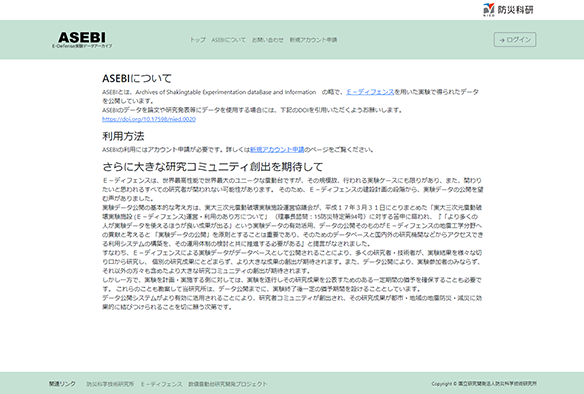Open the お問い合わせ contact page
This screenshot has height=394, width=584.
tap(268, 40)
